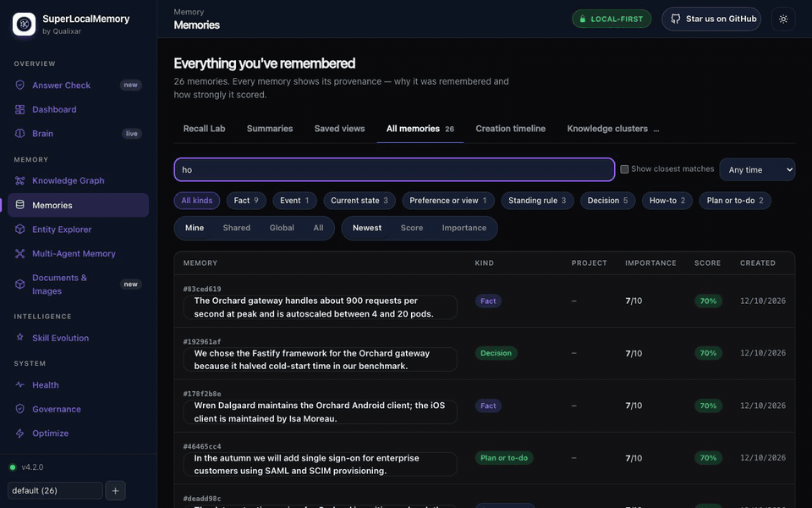The image size is (812, 508).
Task: Open memory about Wren Dalgaard Android client
Action: coord(320,412)
